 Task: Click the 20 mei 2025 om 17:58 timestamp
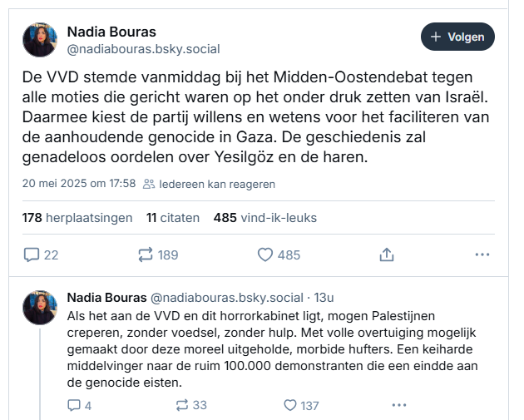(79, 184)
